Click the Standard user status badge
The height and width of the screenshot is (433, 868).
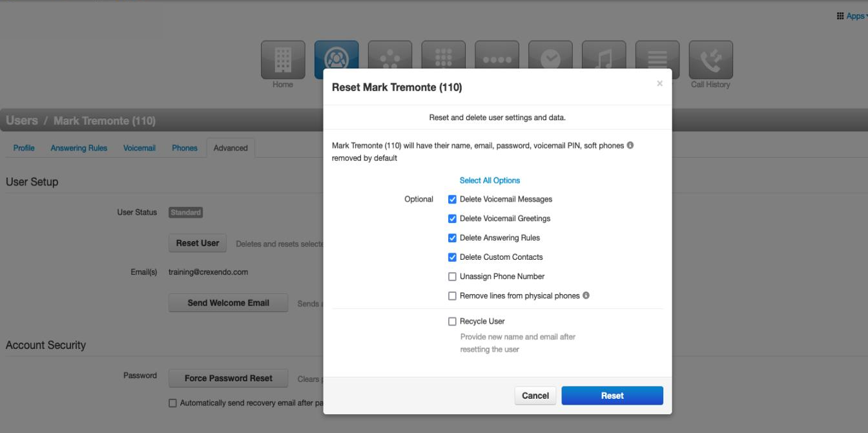pos(185,213)
